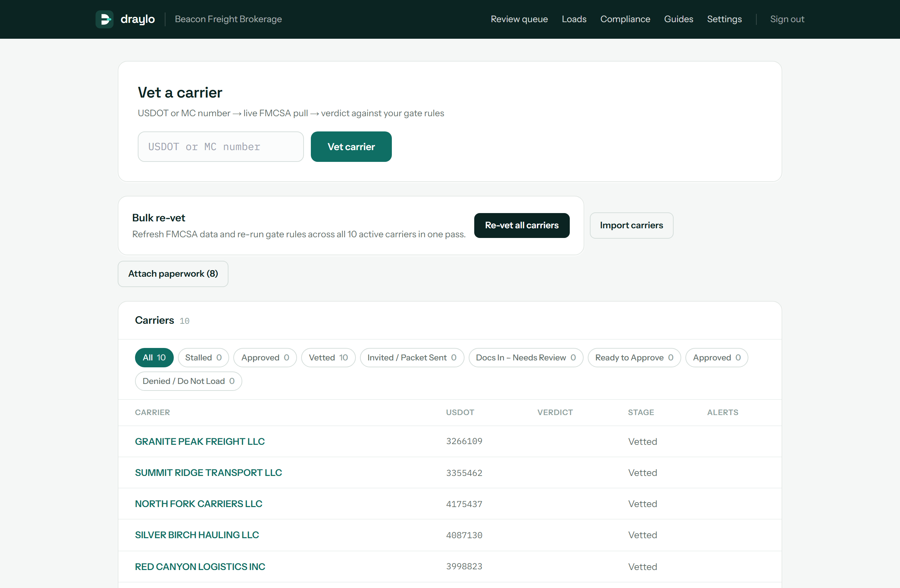Viewport: 900px width, 588px height.
Task: Filter by Ready to Approve
Action: [634, 358]
